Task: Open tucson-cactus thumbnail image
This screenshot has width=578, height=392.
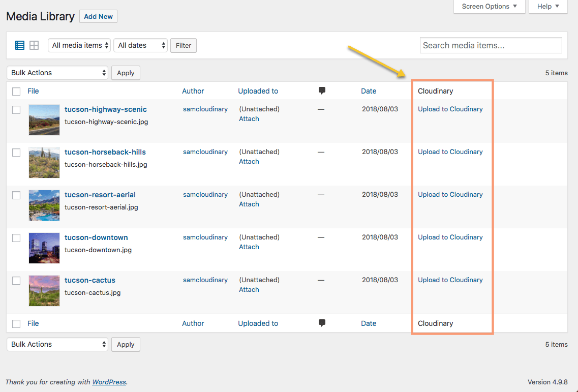Action: pyautogui.click(x=44, y=291)
